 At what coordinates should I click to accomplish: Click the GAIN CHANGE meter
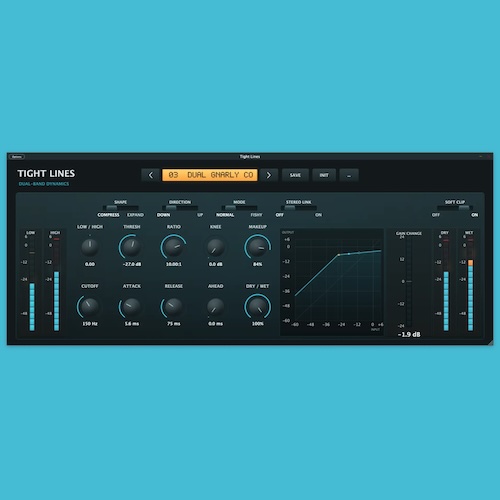click(x=409, y=282)
